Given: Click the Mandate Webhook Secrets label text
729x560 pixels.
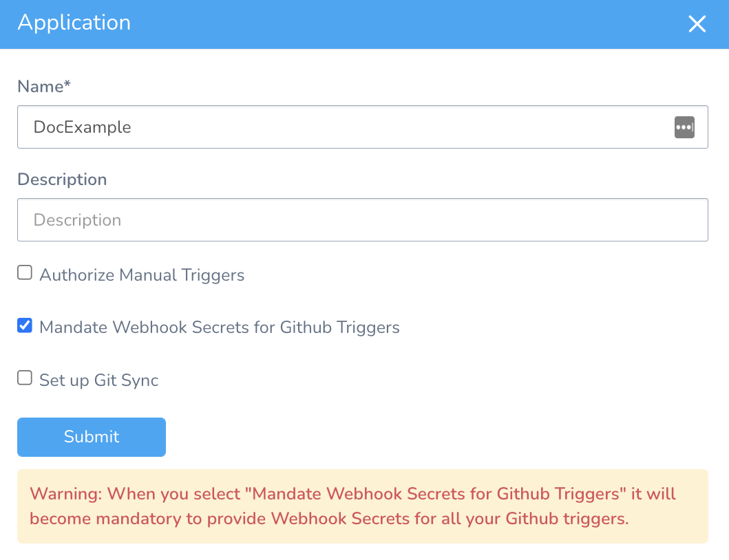Looking at the screenshot, I should click(x=220, y=327).
